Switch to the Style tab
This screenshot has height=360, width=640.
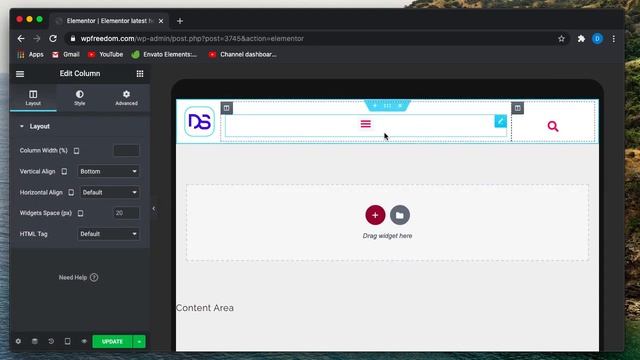pos(80,98)
